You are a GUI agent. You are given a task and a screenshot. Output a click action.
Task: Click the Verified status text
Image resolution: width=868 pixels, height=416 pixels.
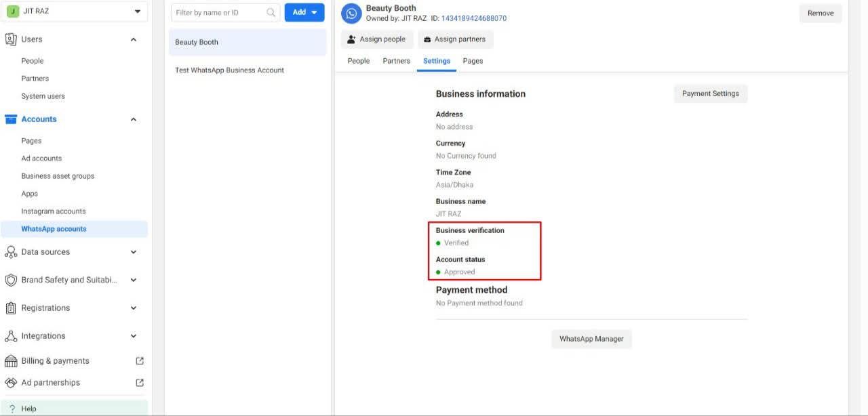click(x=456, y=243)
